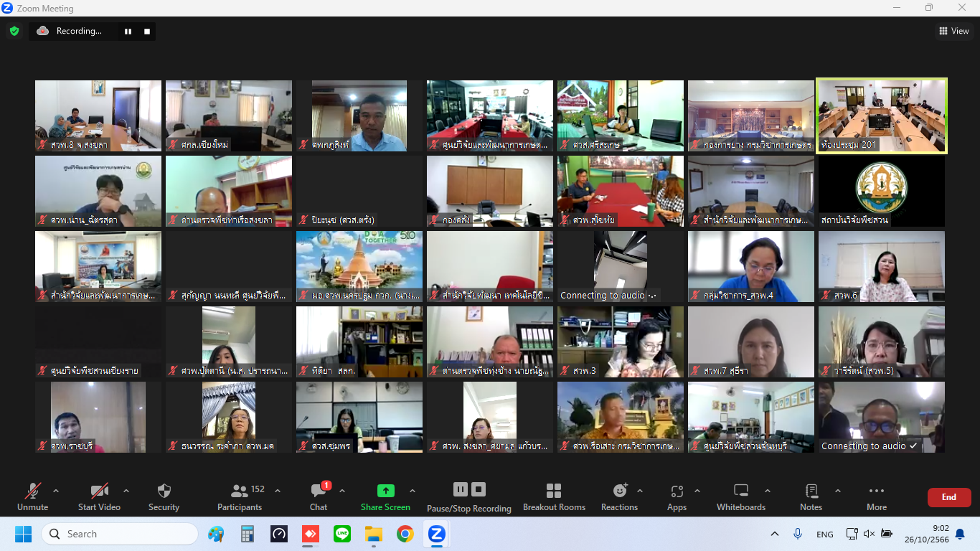This screenshot has height=551, width=980.
Task: Select the ห้องประชุม 201 video thumbnail
Action: point(882,116)
